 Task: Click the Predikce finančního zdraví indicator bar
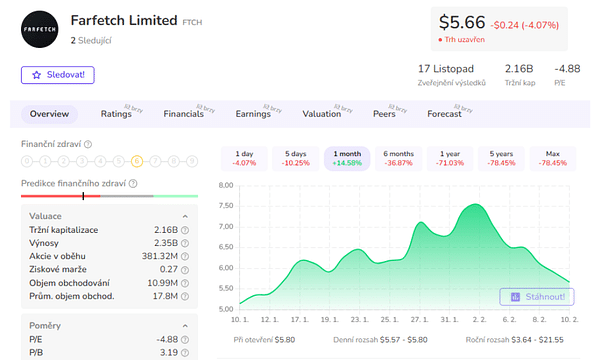(x=109, y=196)
